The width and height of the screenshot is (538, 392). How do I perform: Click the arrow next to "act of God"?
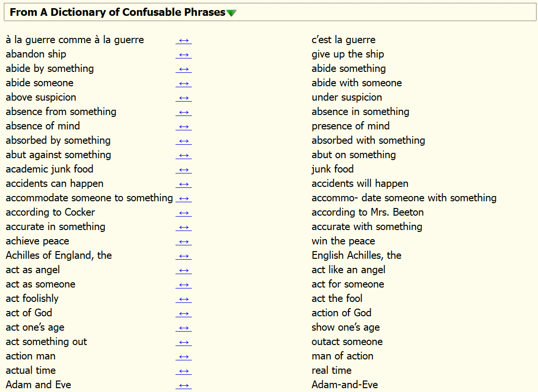tap(184, 313)
